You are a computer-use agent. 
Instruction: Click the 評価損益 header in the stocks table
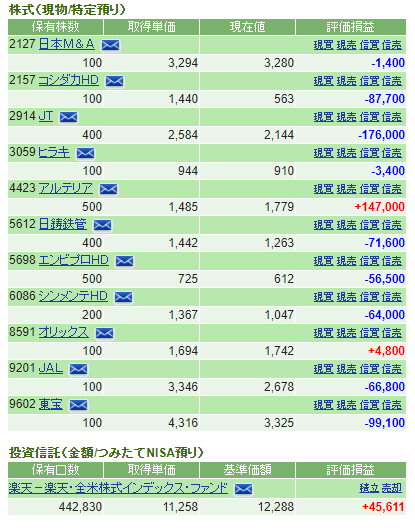[x=350, y=27]
